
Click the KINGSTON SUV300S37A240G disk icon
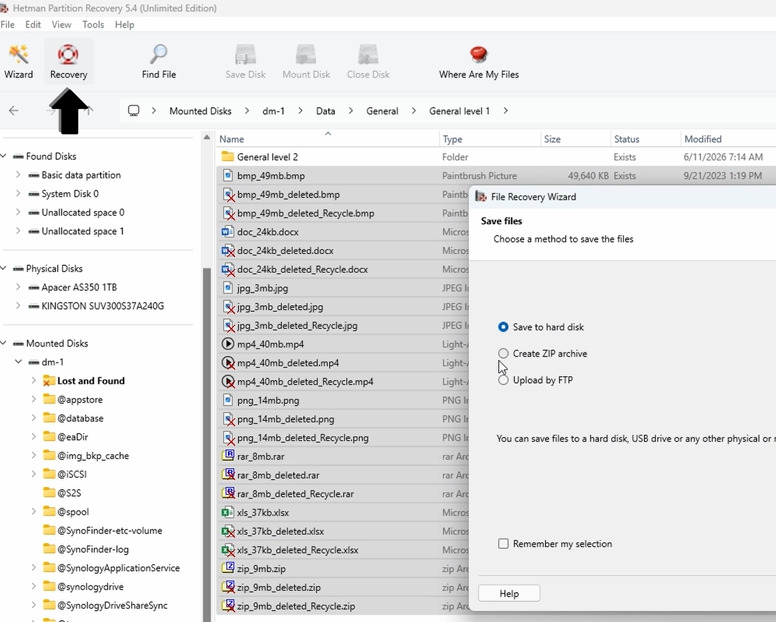(x=34, y=306)
